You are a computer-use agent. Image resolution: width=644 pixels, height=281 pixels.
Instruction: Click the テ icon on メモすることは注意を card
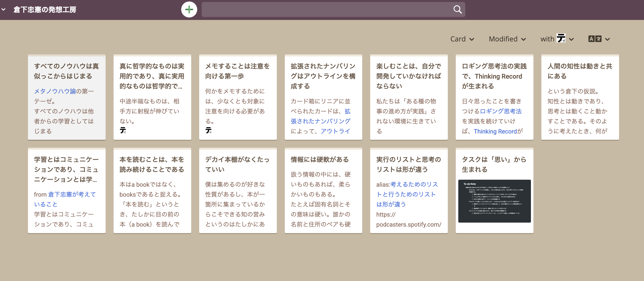coord(208,130)
